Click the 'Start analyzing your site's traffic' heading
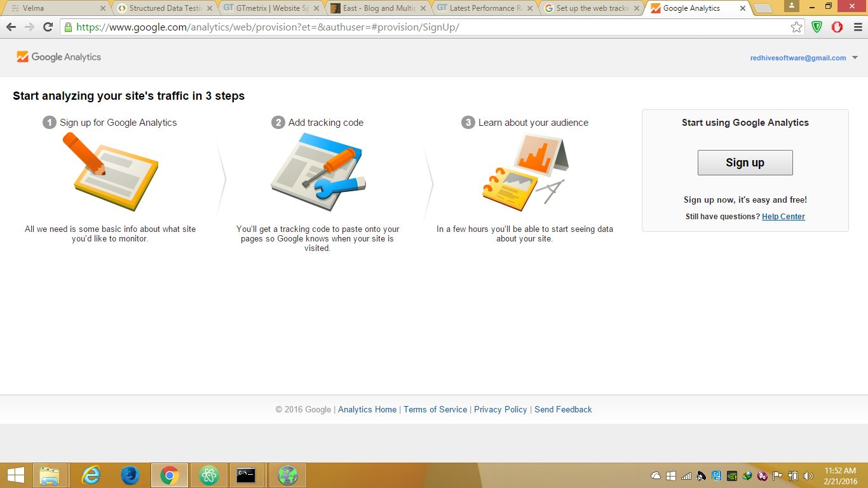This screenshot has width=868, height=488. [129, 96]
